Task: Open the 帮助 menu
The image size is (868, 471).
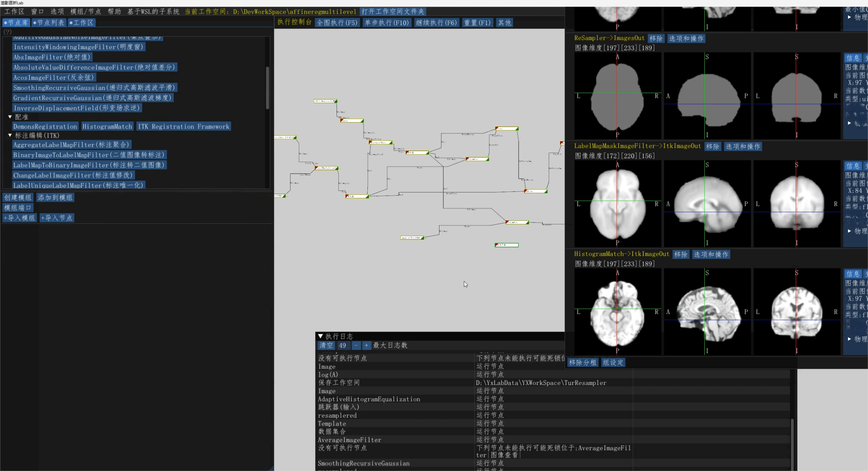Action: 114,12
